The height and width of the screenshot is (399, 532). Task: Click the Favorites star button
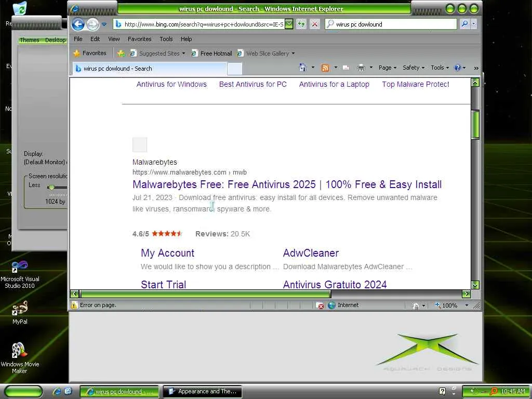click(x=90, y=53)
